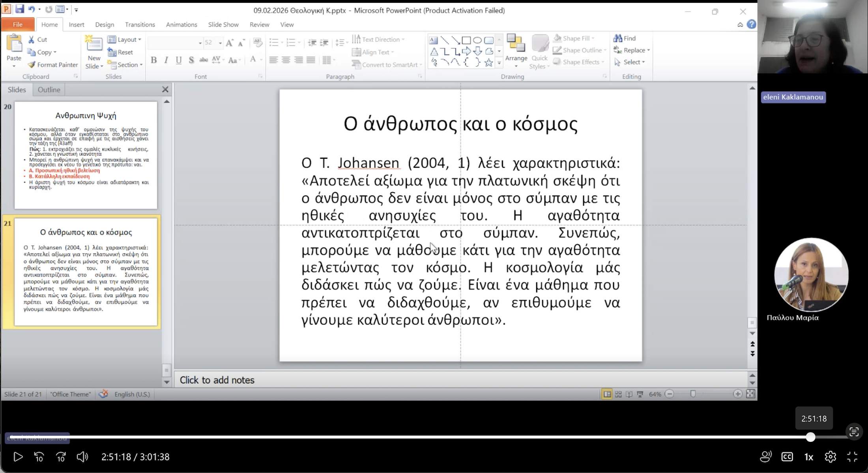The width and height of the screenshot is (868, 473).
Task: Expand the font size combo box
Action: pyautogui.click(x=220, y=43)
